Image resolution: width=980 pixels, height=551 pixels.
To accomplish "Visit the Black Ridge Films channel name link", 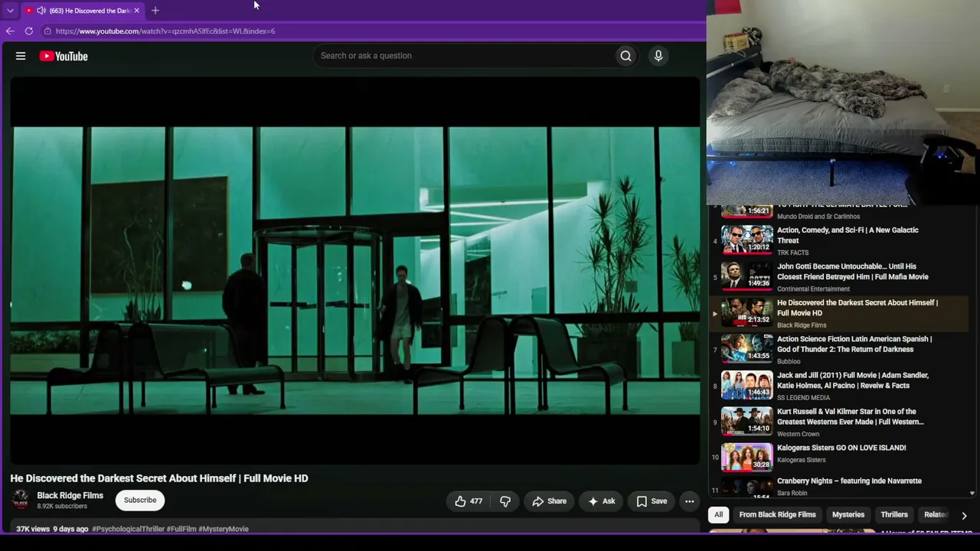I will pyautogui.click(x=70, y=496).
